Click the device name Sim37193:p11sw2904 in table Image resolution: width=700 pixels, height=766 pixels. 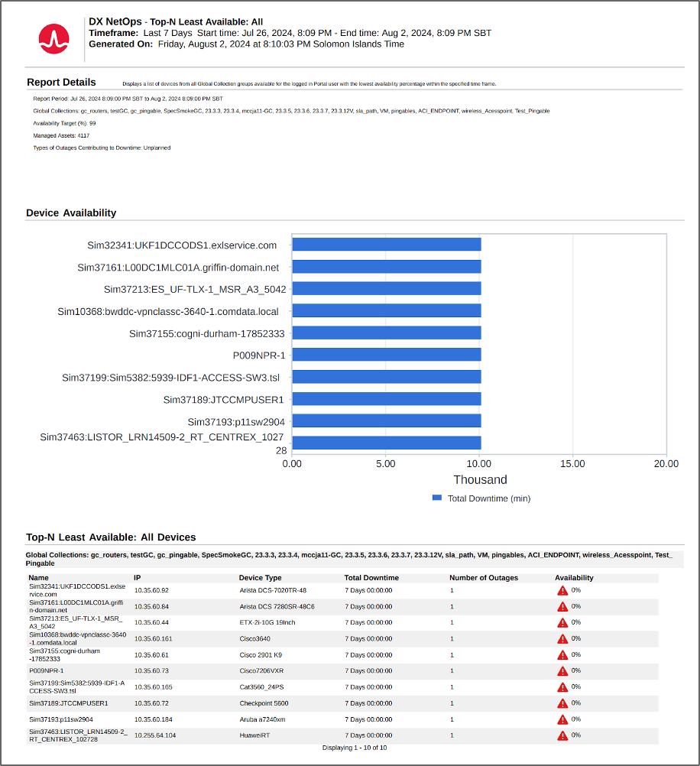click(x=61, y=719)
